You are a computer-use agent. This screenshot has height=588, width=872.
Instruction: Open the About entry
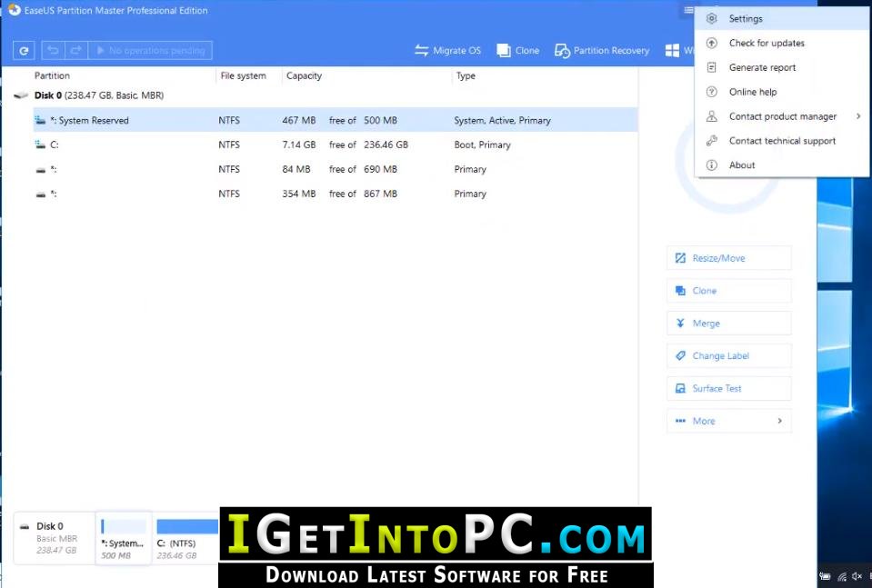(781, 165)
